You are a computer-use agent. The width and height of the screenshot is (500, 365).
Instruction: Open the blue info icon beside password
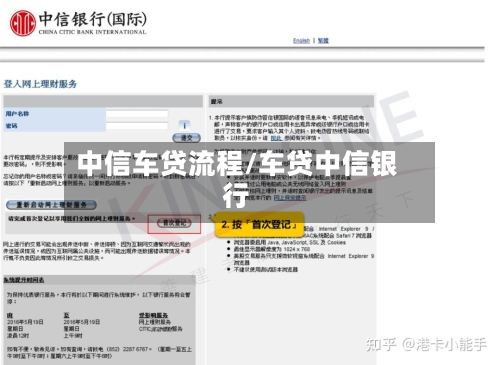[184, 125]
